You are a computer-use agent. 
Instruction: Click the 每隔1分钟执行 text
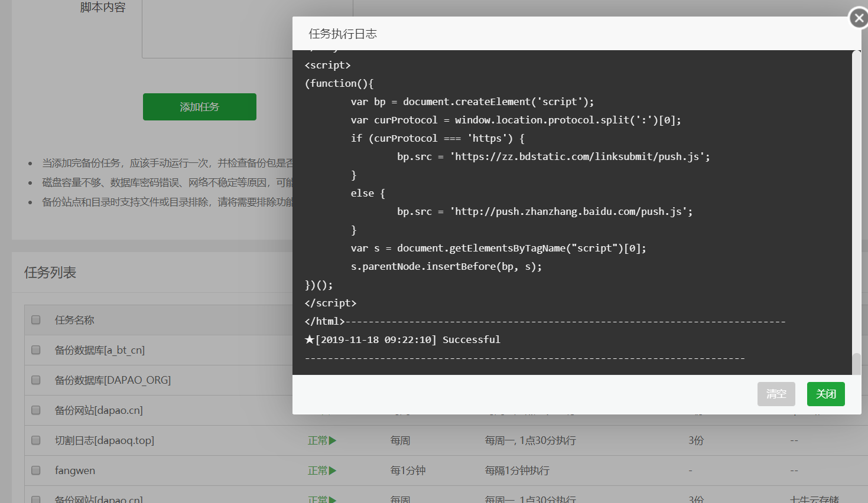click(517, 471)
